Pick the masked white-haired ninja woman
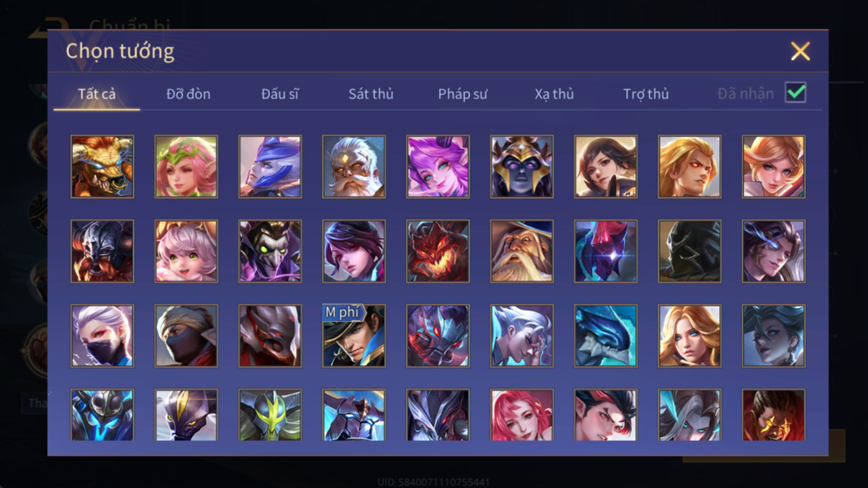This screenshot has height=488, width=868. (102, 335)
